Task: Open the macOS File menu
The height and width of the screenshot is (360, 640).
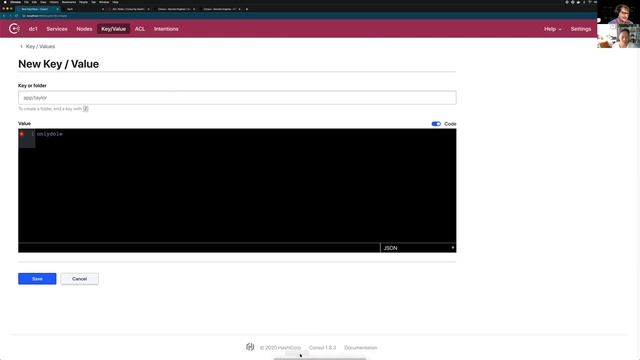Action: (26, 2)
